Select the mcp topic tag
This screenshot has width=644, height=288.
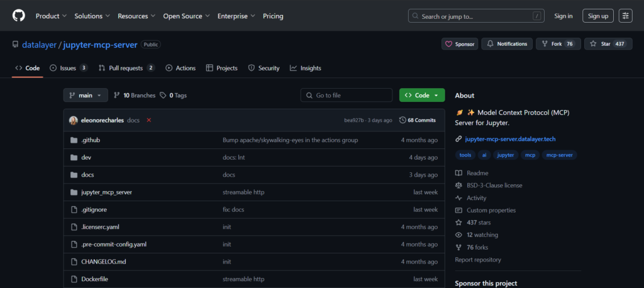pos(530,155)
